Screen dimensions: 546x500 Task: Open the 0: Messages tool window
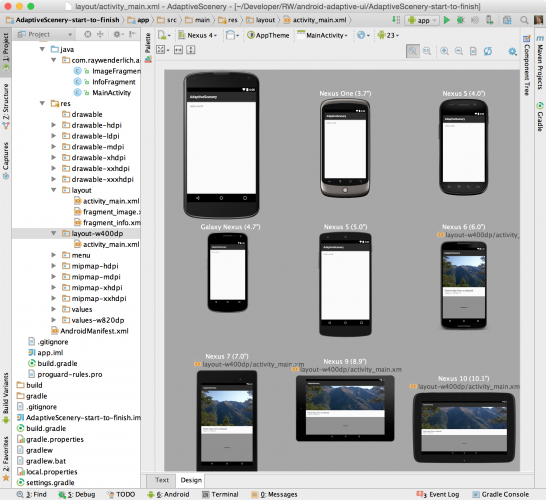pyautogui.click(x=274, y=494)
